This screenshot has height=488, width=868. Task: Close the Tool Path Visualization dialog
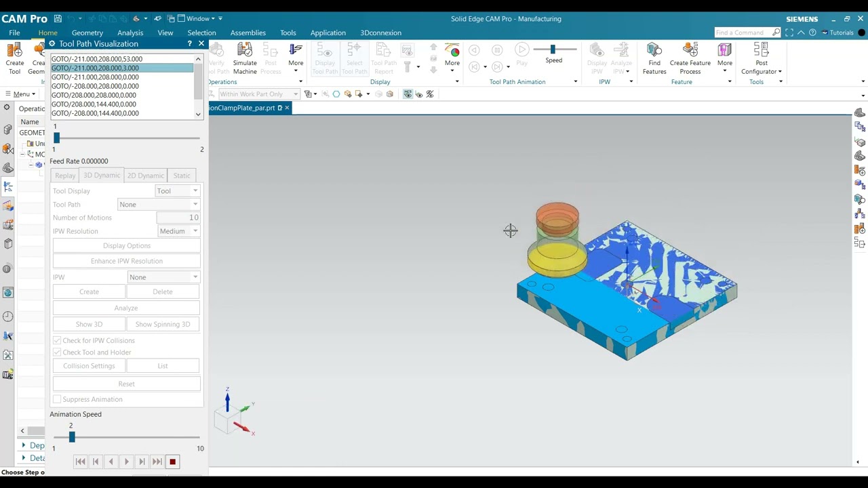pos(201,43)
